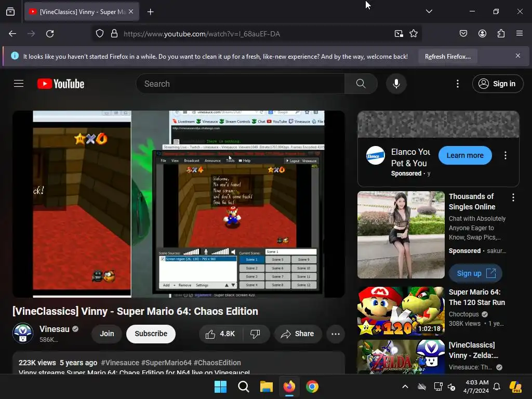Screen dimensions: 532x399
Task: Dismiss the Firefox refresh notification bar
Action: [x=518, y=56]
